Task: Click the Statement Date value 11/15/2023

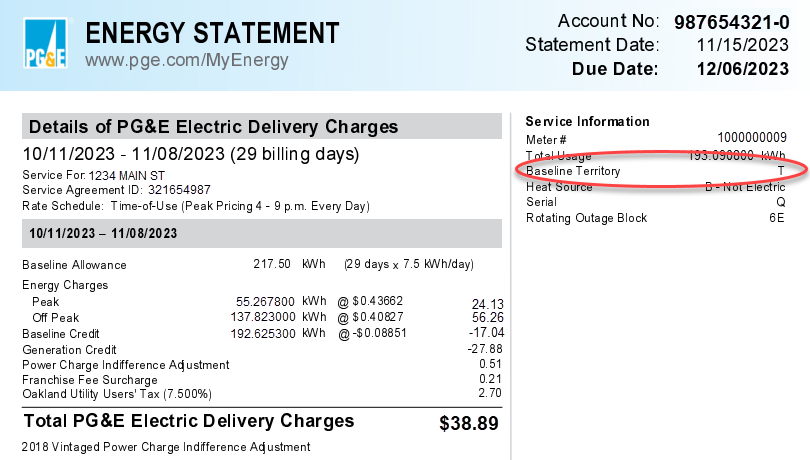Action: point(741,45)
